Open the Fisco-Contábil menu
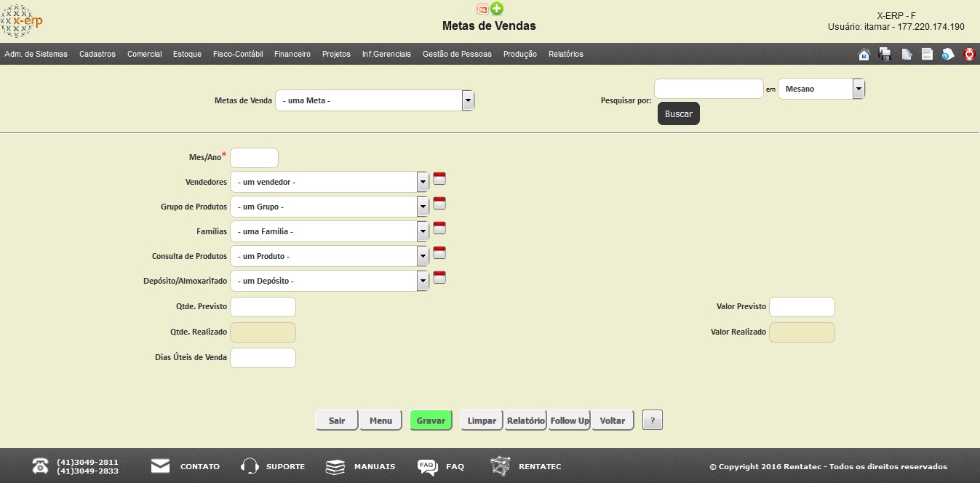980x483 pixels. (x=238, y=55)
